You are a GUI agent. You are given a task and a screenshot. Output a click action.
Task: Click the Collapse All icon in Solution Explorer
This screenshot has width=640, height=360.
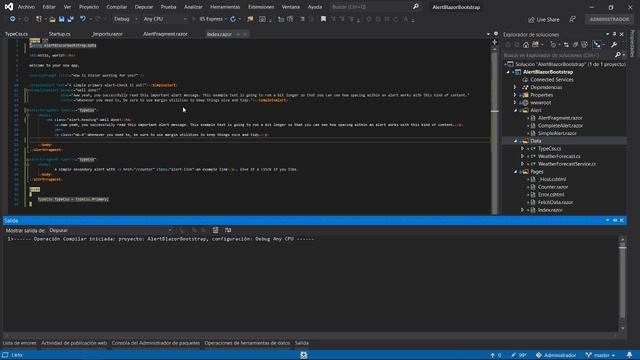click(575, 44)
